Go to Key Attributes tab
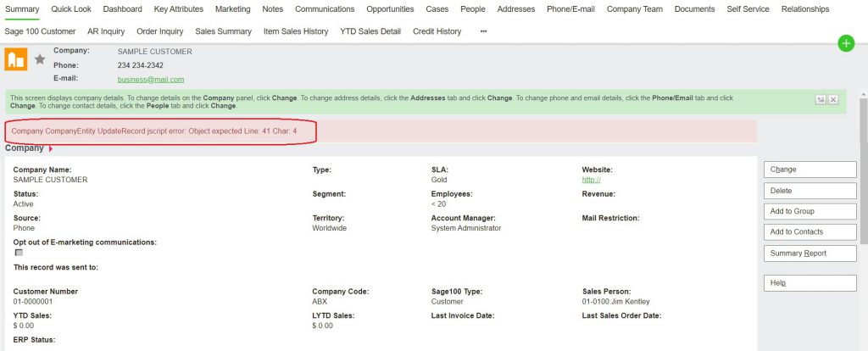The image size is (868, 351). point(179,8)
